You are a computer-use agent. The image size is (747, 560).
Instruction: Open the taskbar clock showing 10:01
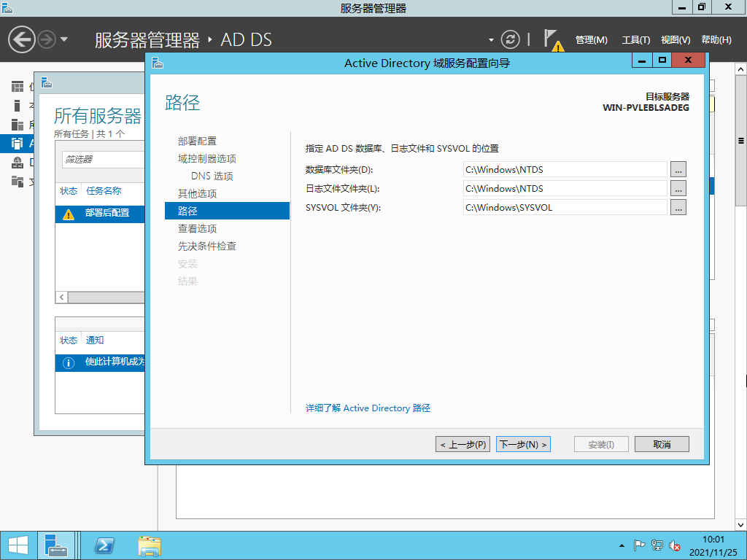click(713, 545)
